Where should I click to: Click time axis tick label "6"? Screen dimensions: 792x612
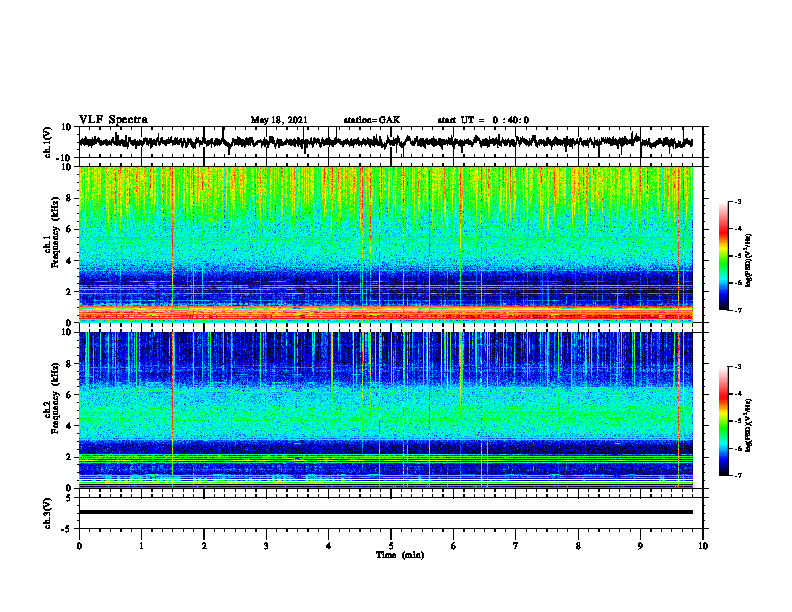click(x=454, y=546)
